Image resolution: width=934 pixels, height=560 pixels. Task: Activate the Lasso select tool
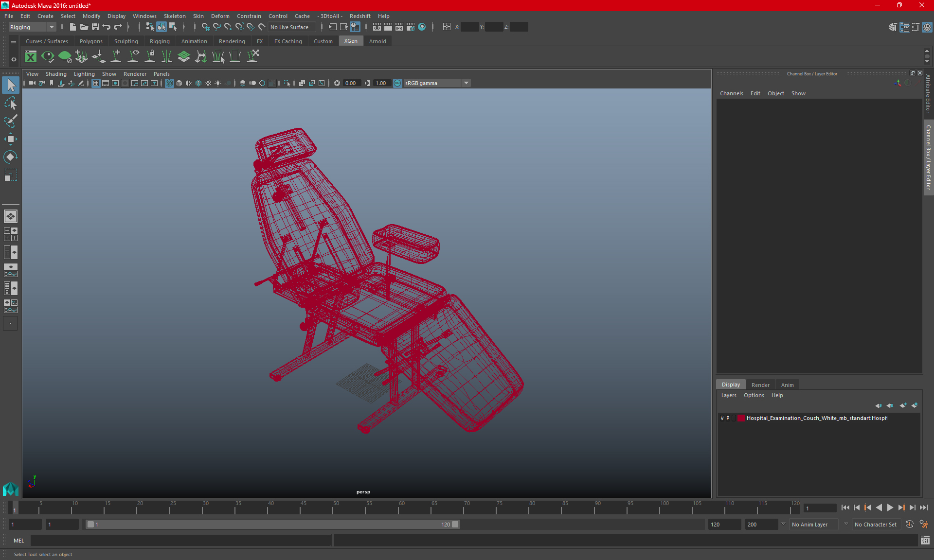click(x=11, y=104)
